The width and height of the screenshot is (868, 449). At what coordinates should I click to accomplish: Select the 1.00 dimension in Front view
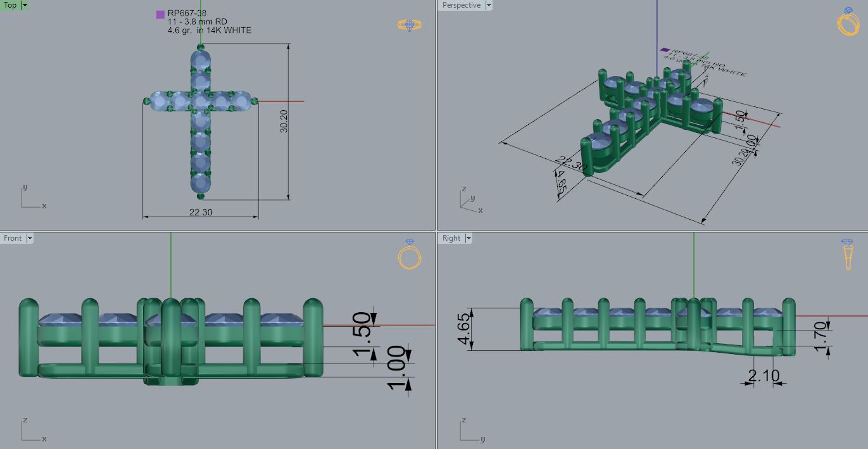(x=396, y=367)
